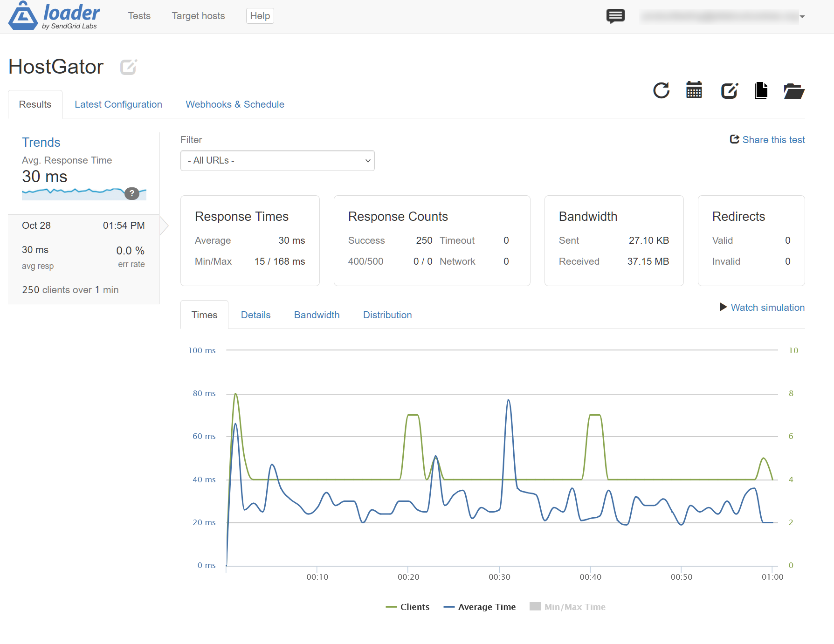Screen dimensions: 834x644
Task: Toggle Average Time series in legend
Action: tap(480, 607)
